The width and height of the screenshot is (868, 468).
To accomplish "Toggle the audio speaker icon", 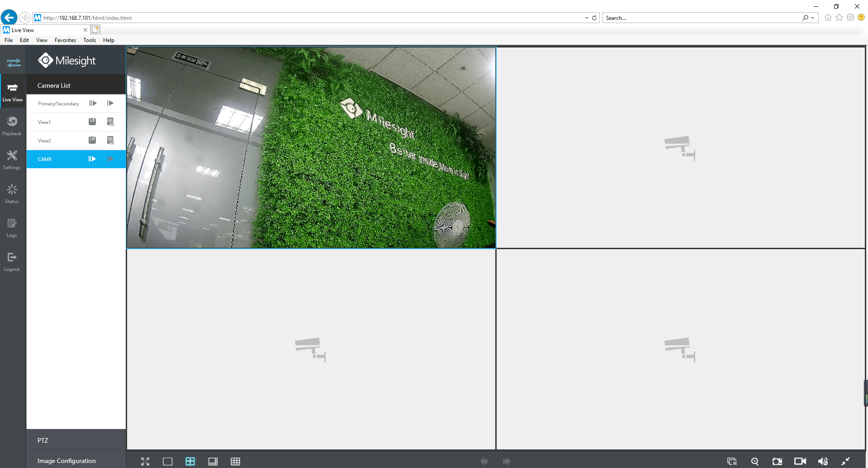I will pos(823,461).
